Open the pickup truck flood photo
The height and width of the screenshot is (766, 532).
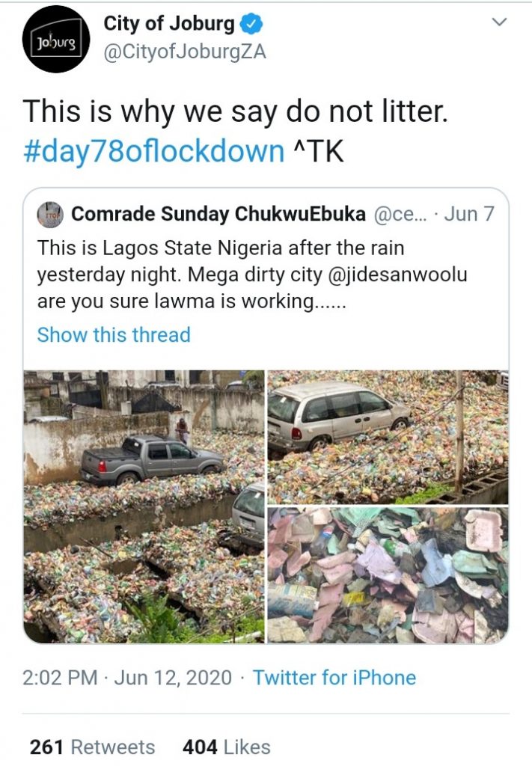pos(144,506)
